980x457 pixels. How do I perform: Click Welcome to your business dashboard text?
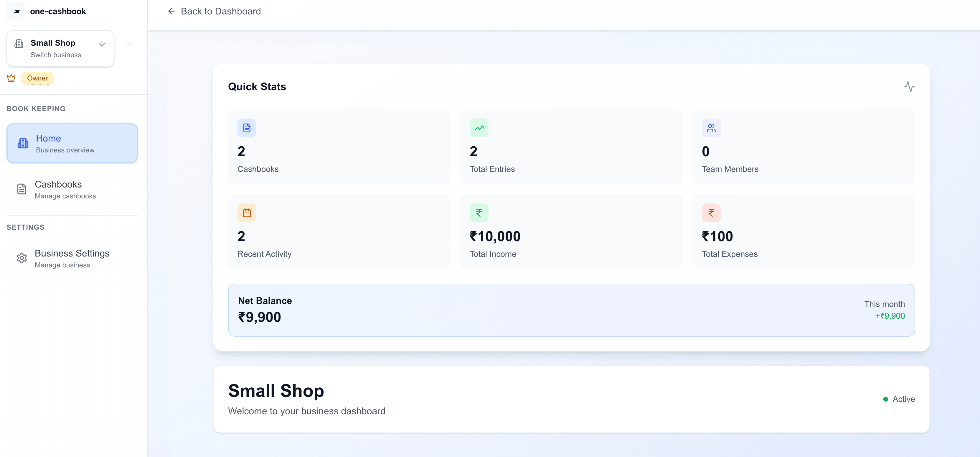click(307, 411)
